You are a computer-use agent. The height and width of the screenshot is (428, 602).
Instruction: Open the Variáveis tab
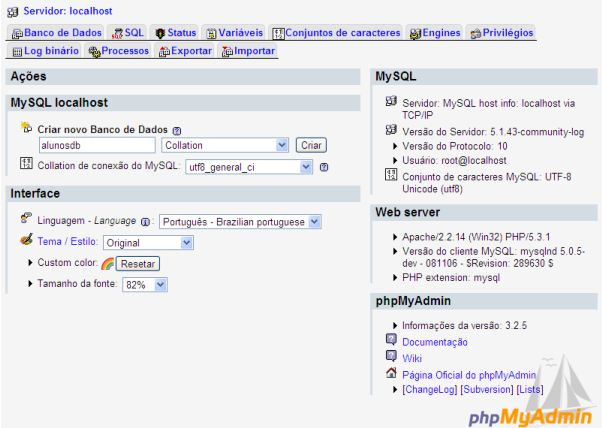point(234,33)
